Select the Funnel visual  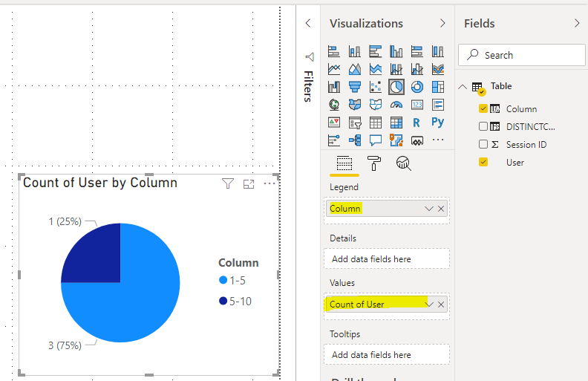(355, 87)
